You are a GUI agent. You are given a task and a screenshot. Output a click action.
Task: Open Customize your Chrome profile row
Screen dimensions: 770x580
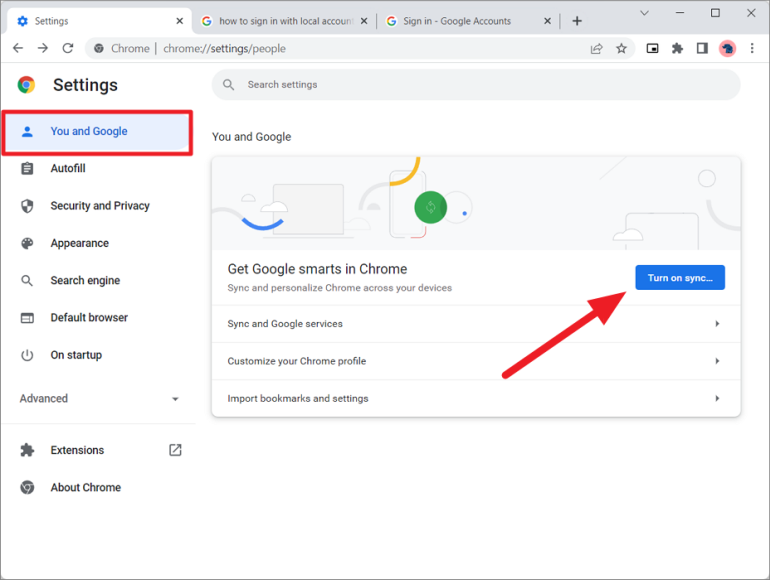click(x=475, y=361)
